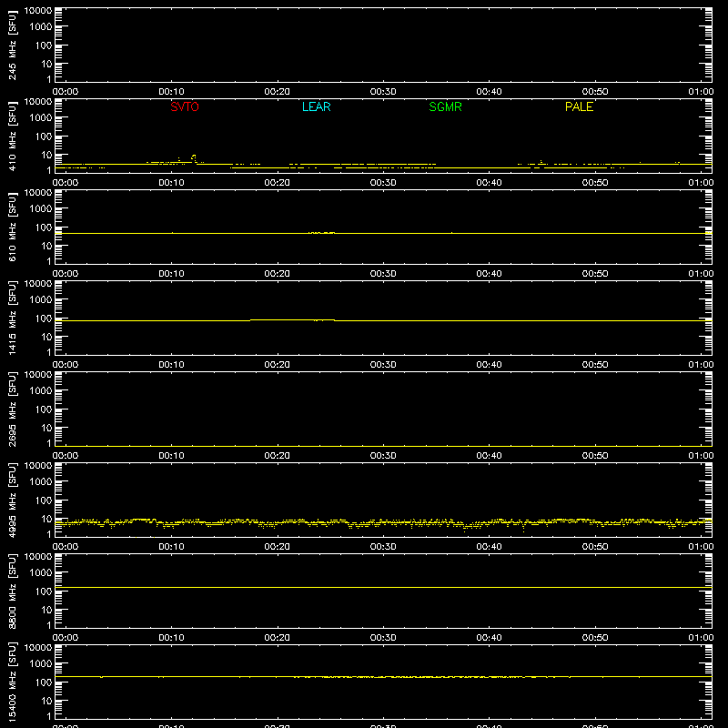The image size is (728, 728).
Task: Select the 610 MHz [SFU] axis title
Action: click(x=12, y=227)
